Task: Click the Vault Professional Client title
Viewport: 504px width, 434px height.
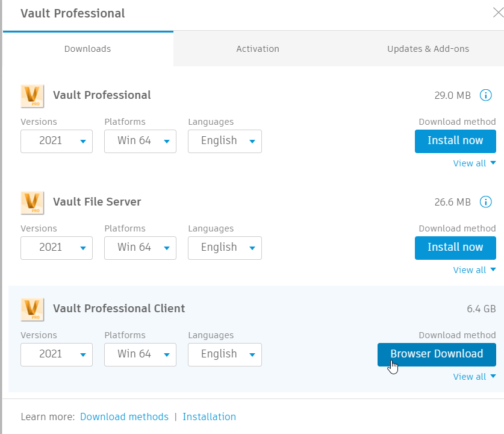Action: point(119,309)
